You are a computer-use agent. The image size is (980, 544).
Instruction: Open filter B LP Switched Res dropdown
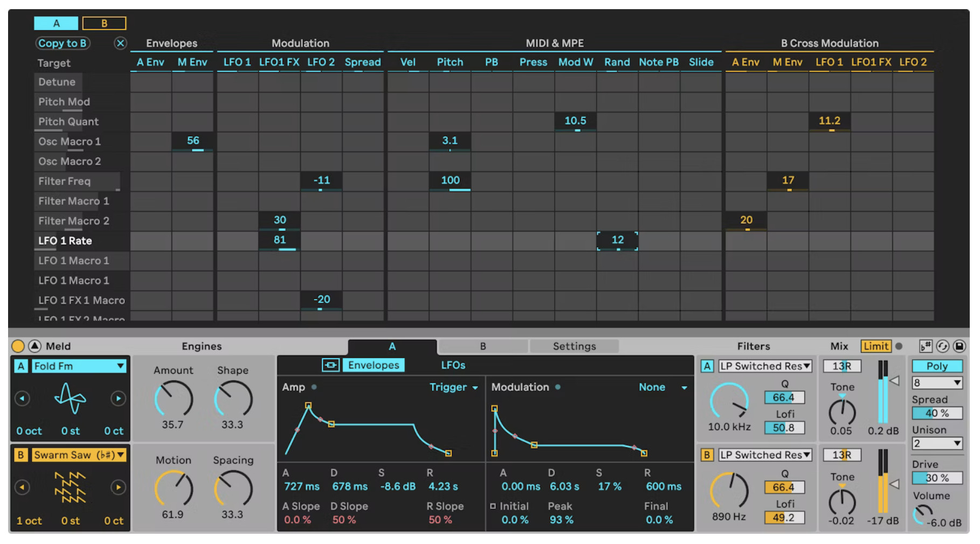click(x=765, y=455)
